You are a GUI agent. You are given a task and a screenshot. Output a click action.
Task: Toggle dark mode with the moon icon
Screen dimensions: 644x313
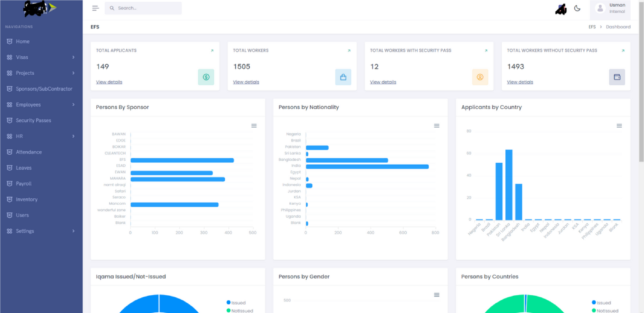pos(577,8)
